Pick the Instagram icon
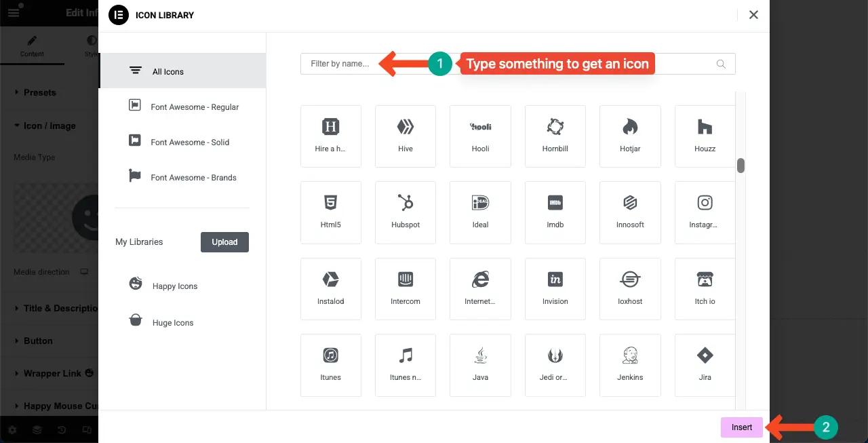The image size is (868, 443). (705, 212)
